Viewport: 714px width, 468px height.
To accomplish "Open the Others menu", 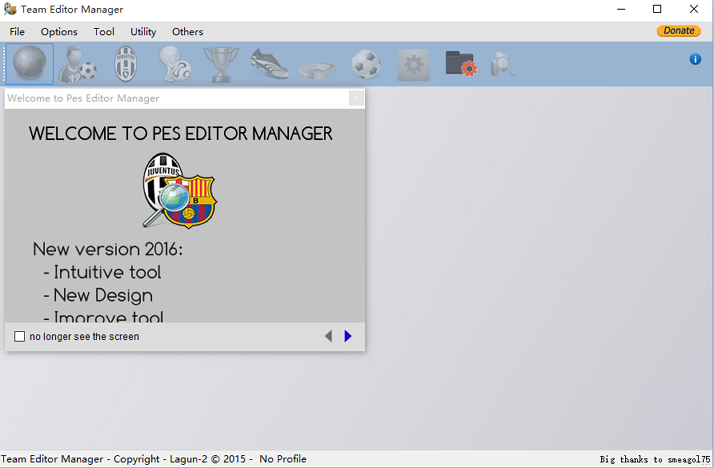I will [x=187, y=31].
